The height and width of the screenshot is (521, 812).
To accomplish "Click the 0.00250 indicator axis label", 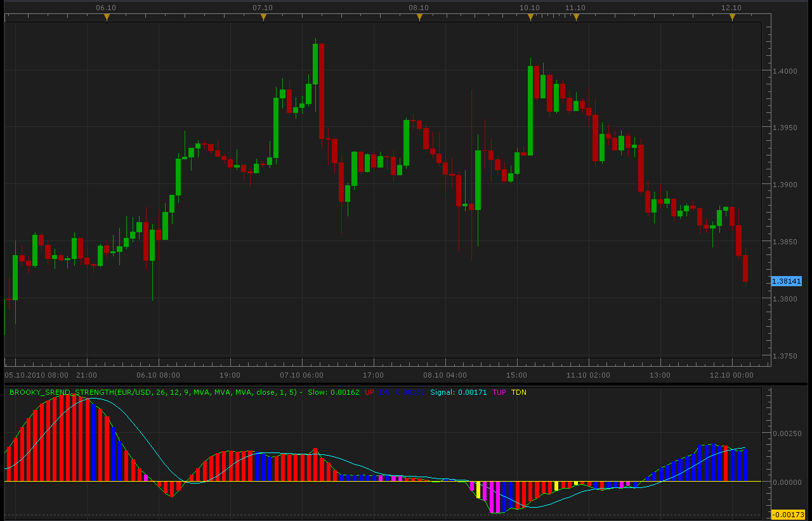I will click(x=789, y=433).
